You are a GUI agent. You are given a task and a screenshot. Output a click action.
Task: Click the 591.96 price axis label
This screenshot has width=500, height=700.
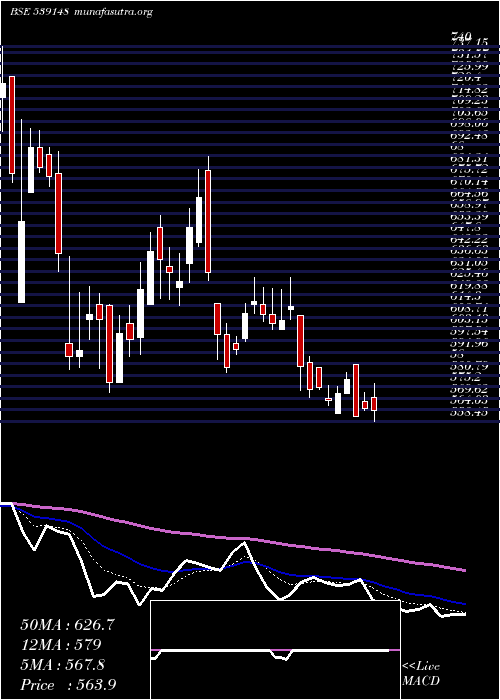(469, 344)
